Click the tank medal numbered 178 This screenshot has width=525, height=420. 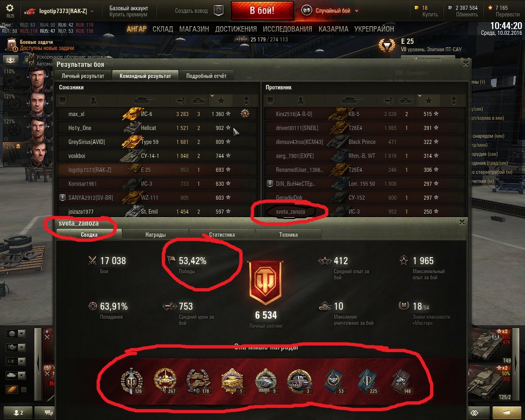click(199, 381)
